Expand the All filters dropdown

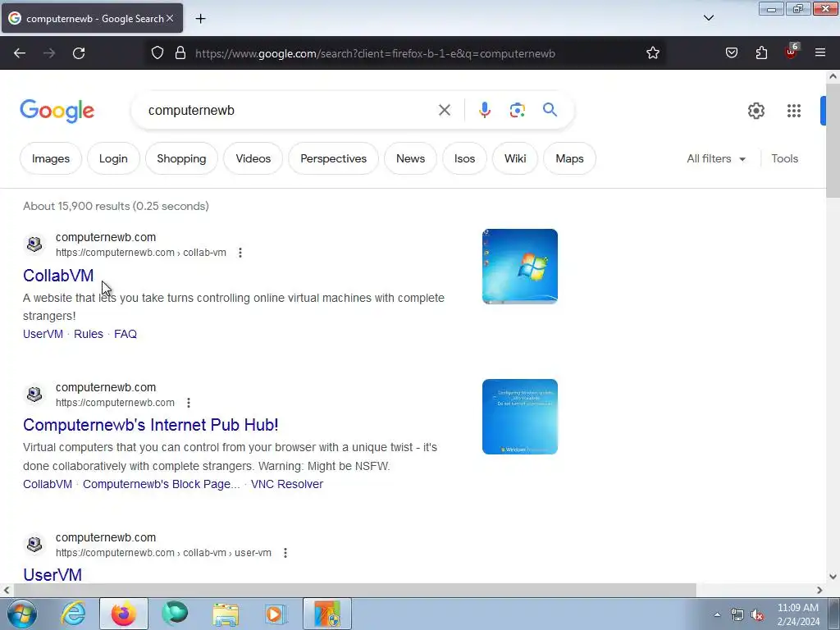click(715, 158)
